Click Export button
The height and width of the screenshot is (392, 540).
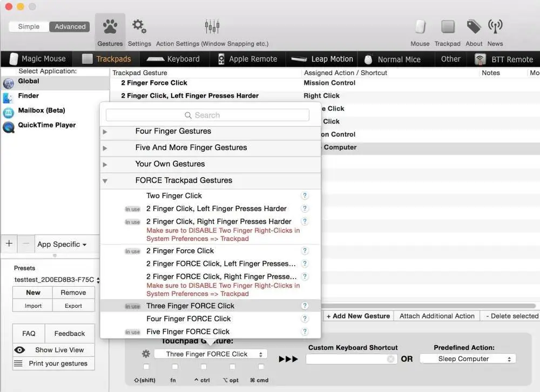coord(73,306)
